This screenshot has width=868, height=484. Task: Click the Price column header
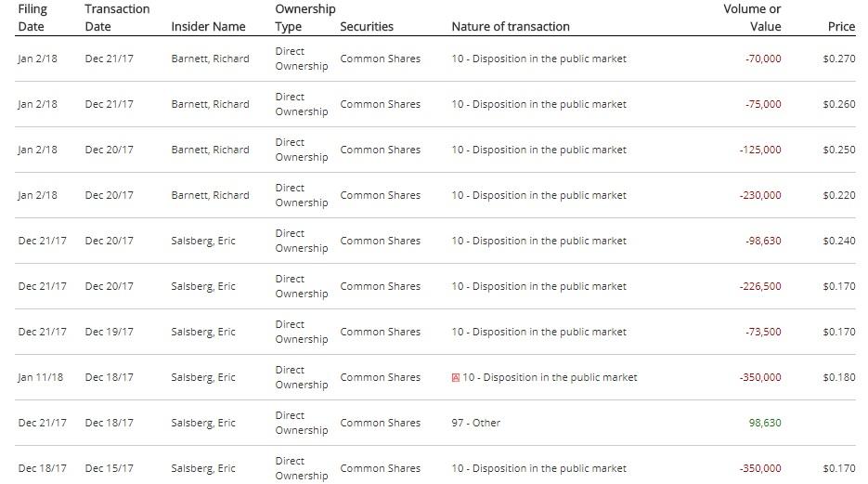pos(841,27)
